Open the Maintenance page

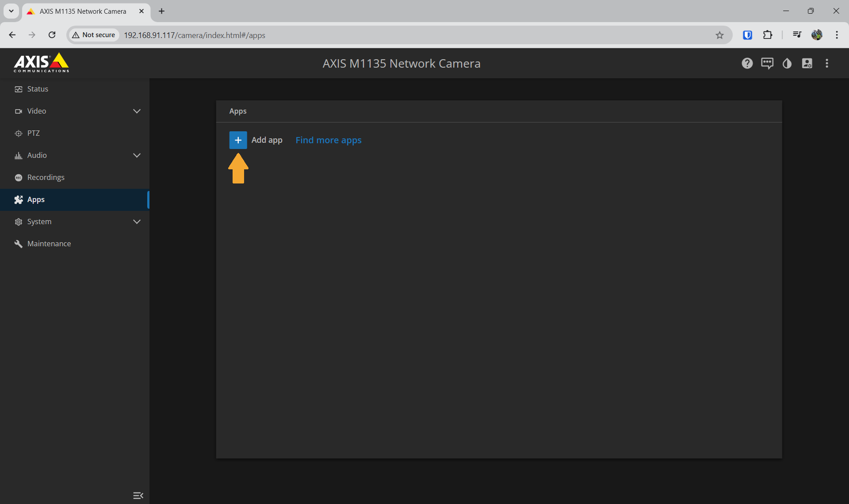[75, 244]
